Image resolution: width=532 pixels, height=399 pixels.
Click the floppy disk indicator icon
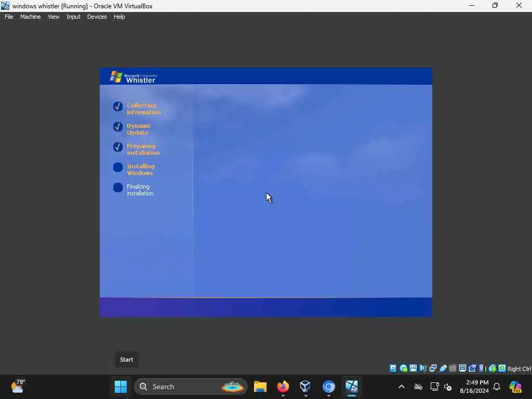click(x=413, y=368)
